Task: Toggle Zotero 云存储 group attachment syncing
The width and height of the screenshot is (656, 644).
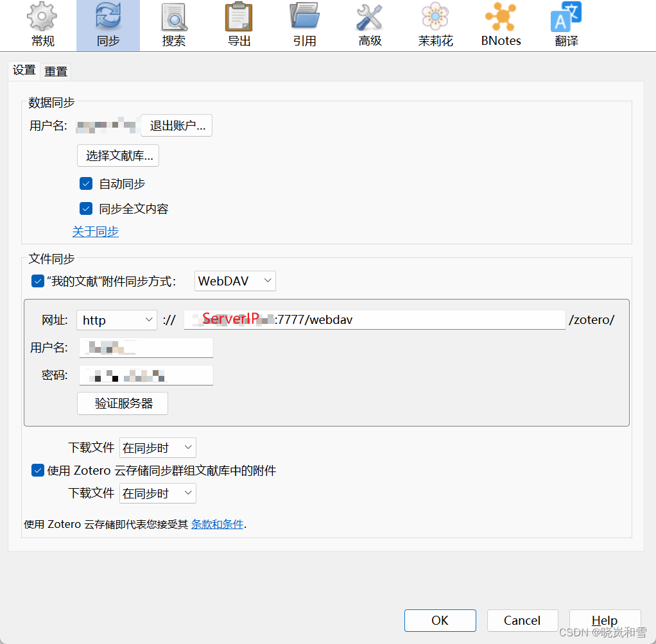Action: 37,470
